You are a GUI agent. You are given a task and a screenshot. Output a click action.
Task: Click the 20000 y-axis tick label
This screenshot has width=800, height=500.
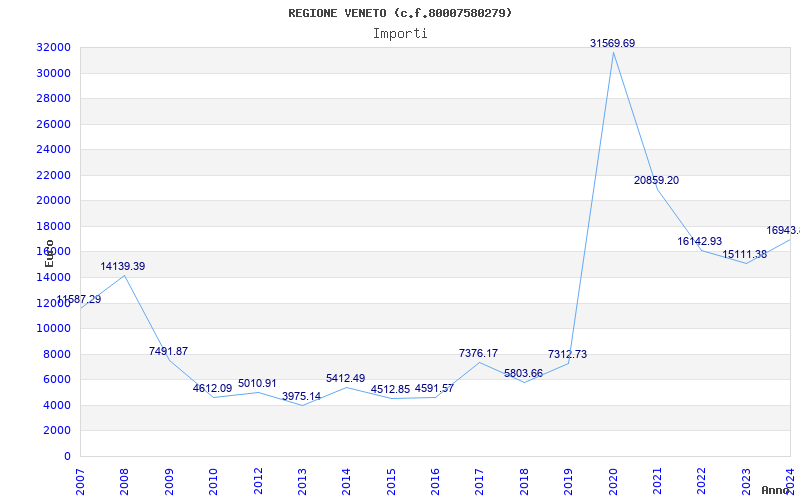click(53, 201)
